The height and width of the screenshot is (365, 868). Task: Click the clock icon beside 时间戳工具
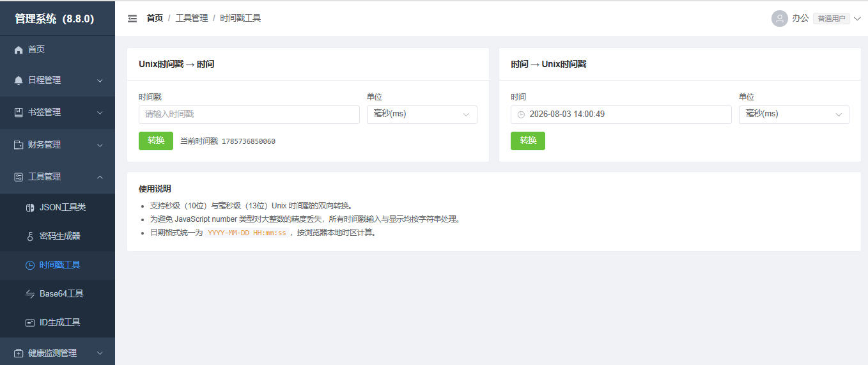pos(30,265)
